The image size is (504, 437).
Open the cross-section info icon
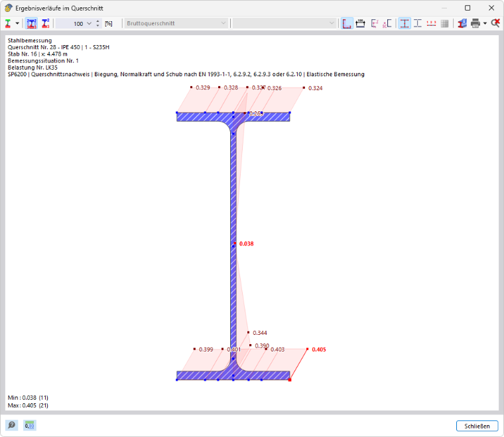462,23
